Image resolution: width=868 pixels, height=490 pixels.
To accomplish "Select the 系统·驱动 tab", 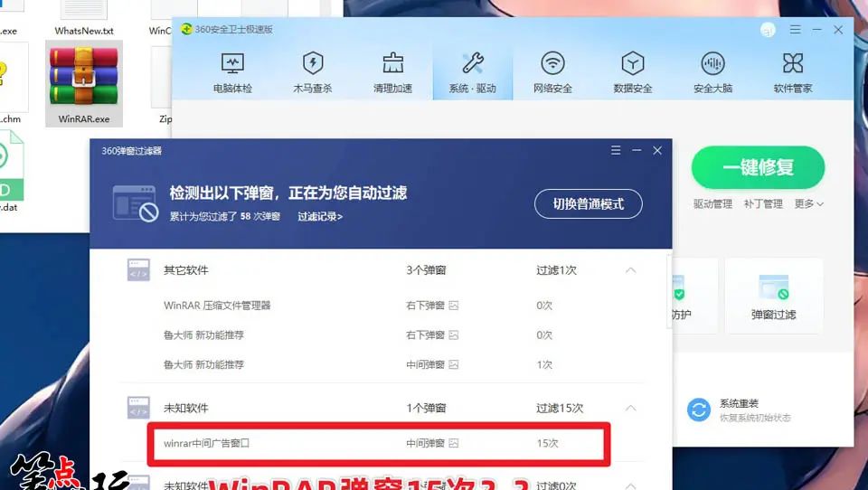I will 473,72.
